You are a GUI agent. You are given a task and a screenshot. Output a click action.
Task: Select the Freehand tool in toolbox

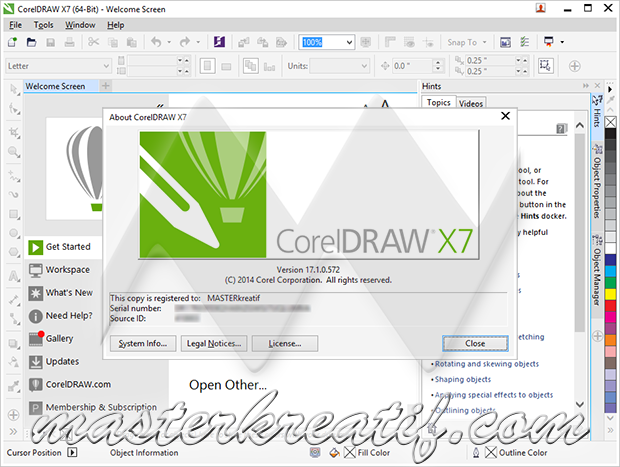(x=14, y=176)
